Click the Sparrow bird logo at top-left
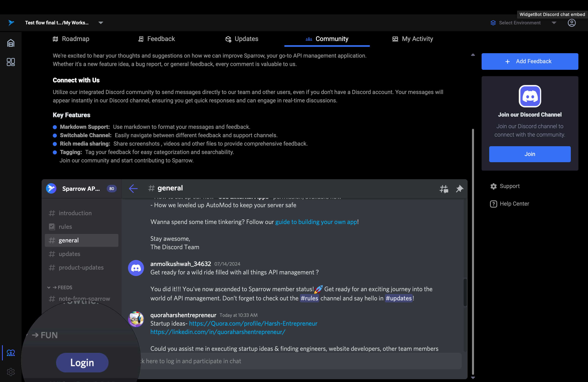This screenshot has width=588, height=382. pyautogui.click(x=11, y=23)
